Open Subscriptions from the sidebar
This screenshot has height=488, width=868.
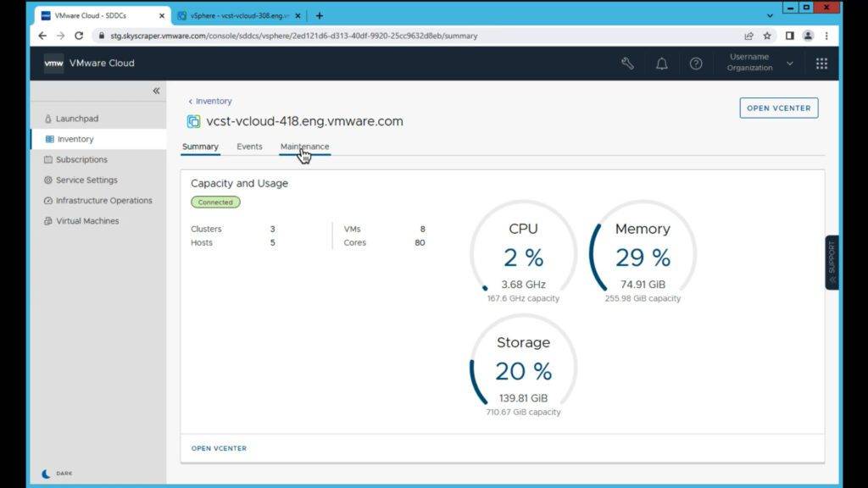click(x=81, y=159)
